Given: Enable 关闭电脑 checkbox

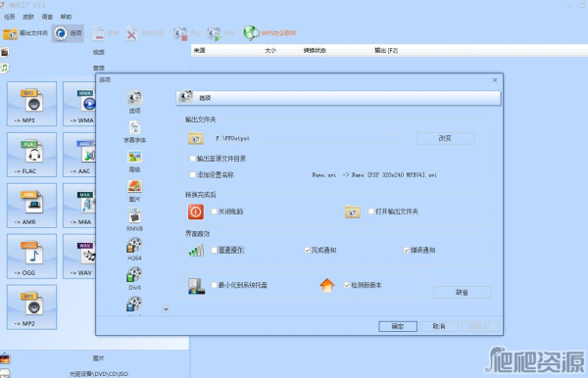Looking at the screenshot, I should coord(214,212).
